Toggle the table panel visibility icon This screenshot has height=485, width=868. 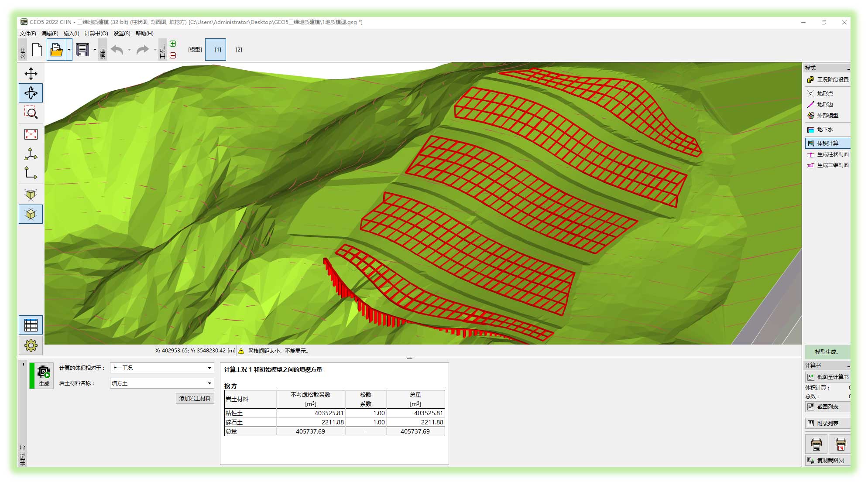click(31, 325)
